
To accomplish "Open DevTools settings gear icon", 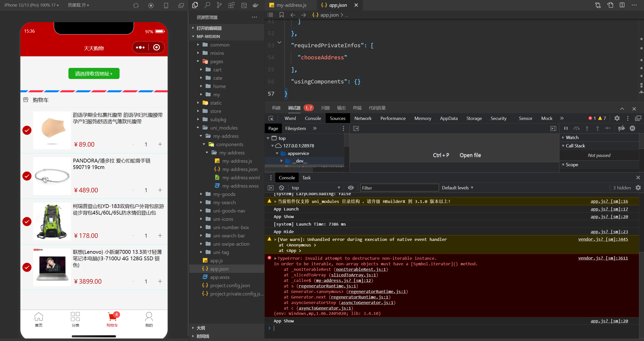I will point(617,118).
